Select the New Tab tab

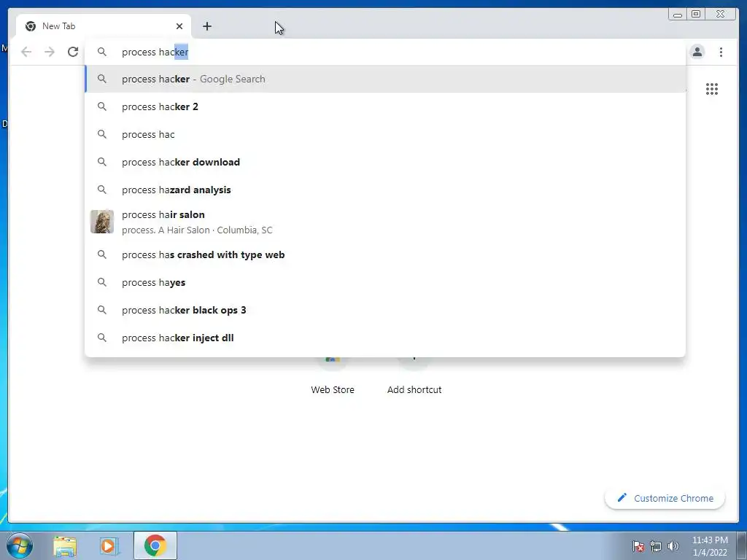104,26
